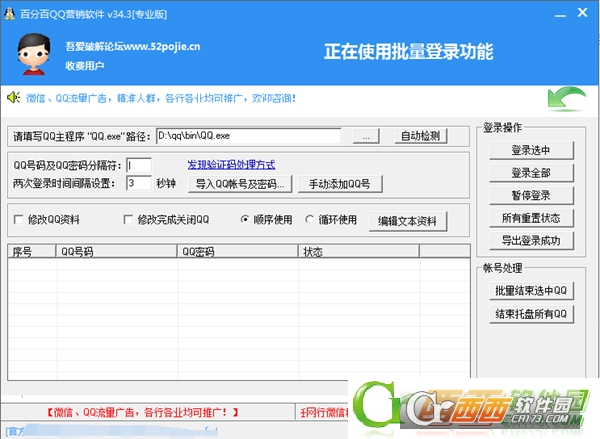
Task: Click the login interval seconds field
Action: [139, 183]
